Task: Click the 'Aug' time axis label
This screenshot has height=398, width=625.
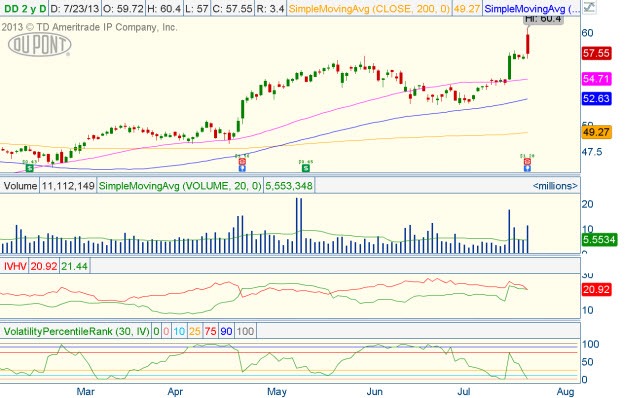Action: coord(565,392)
